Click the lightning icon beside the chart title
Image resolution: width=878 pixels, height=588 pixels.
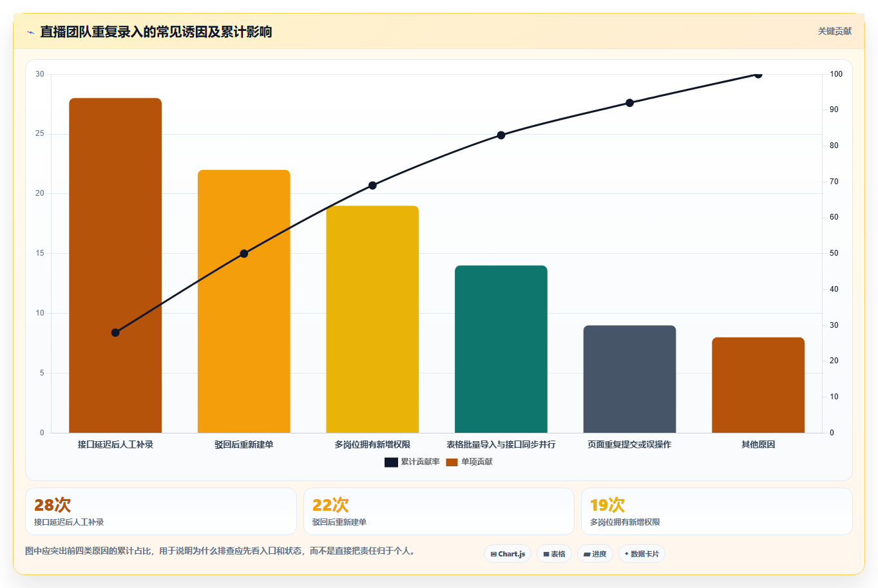[x=30, y=32]
